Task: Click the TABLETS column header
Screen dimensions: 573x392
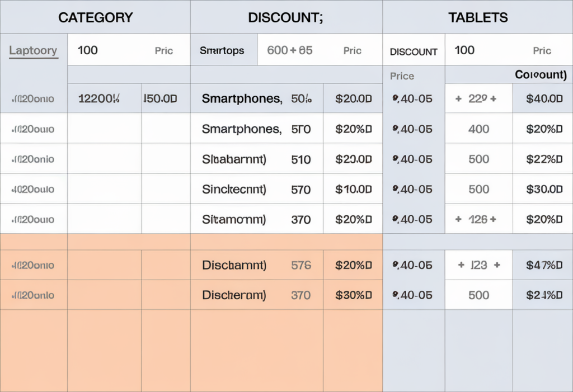Action: point(478,17)
